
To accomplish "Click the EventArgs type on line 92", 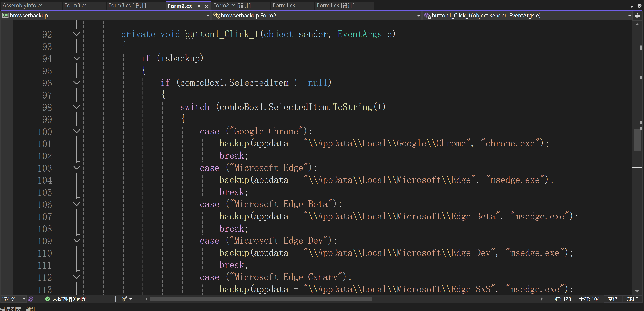I will coord(360,34).
